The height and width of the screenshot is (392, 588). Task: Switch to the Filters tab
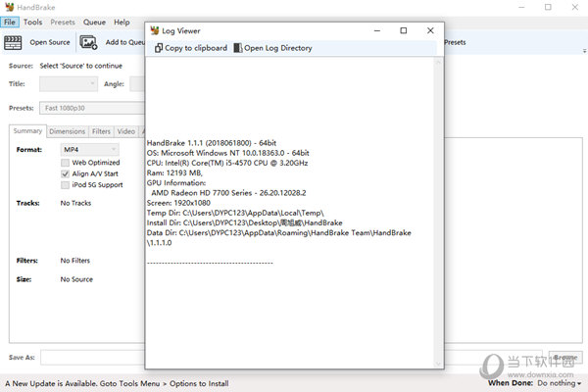(101, 131)
